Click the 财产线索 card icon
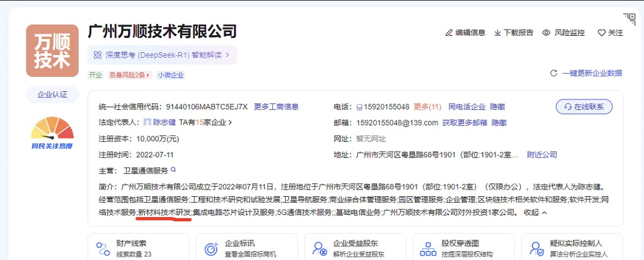The height and width of the screenshot is (260, 644). (x=103, y=248)
